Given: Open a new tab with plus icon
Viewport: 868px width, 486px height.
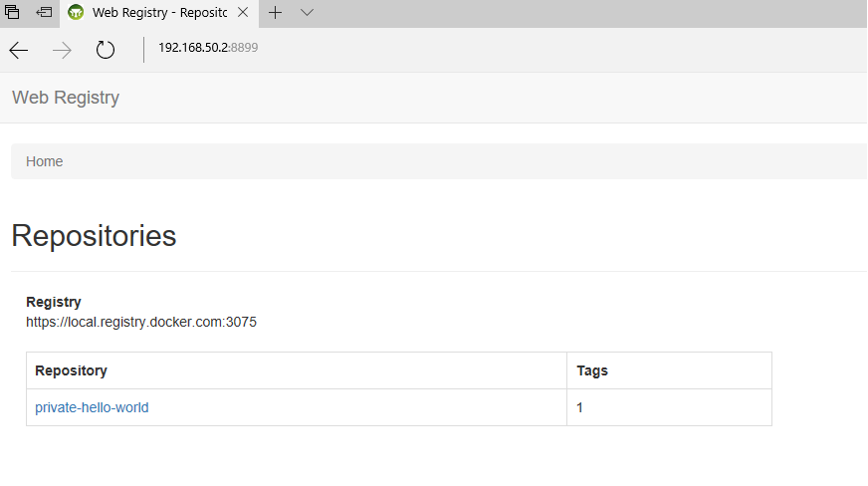Looking at the screenshot, I should pos(276,13).
